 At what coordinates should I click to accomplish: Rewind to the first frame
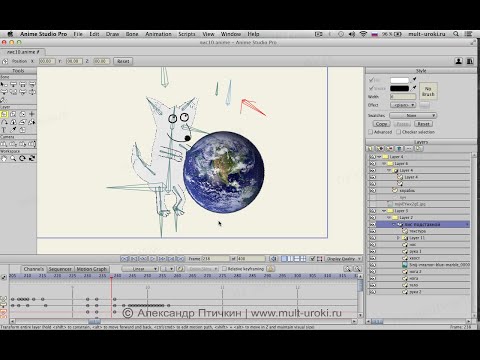point(124,259)
